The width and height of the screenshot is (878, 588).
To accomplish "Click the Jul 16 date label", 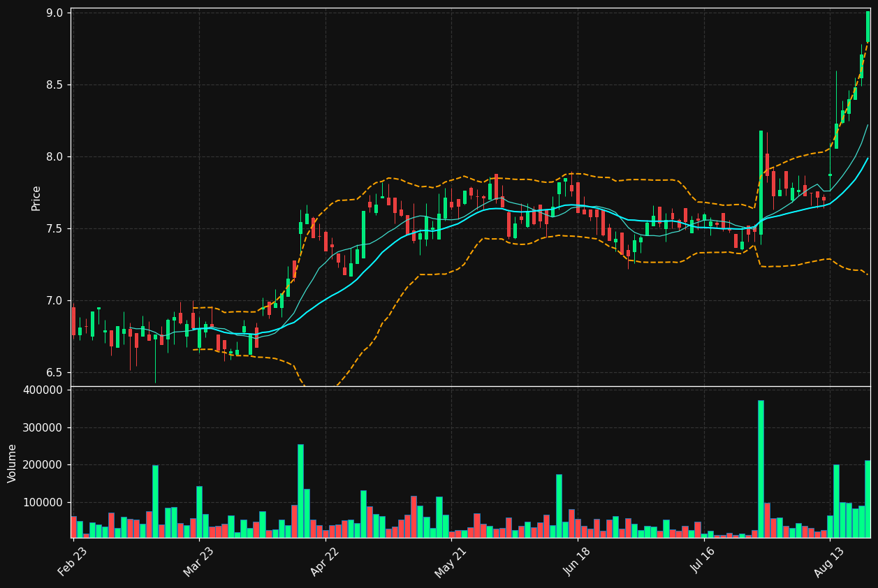I will [x=703, y=561].
